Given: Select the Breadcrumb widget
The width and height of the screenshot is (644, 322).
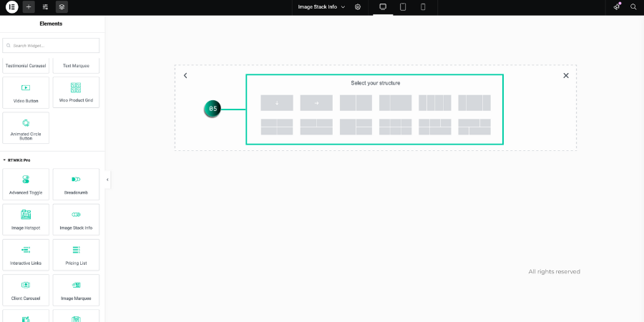Looking at the screenshot, I should (x=76, y=185).
